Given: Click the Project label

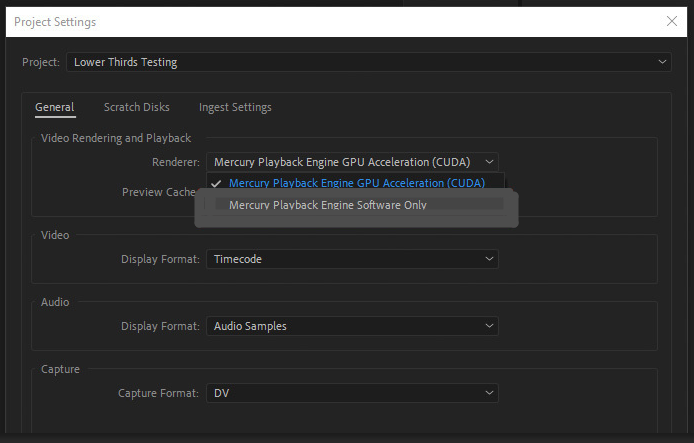Looking at the screenshot, I should click(x=41, y=62).
